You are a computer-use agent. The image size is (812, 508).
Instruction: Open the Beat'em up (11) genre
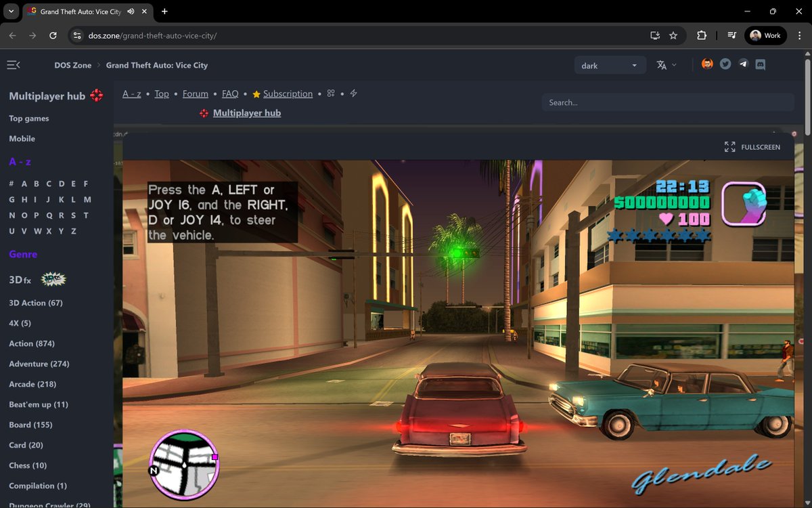point(39,404)
